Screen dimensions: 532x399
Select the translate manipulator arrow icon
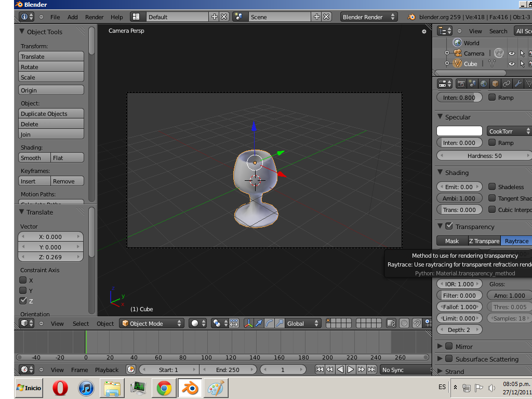[259, 323]
